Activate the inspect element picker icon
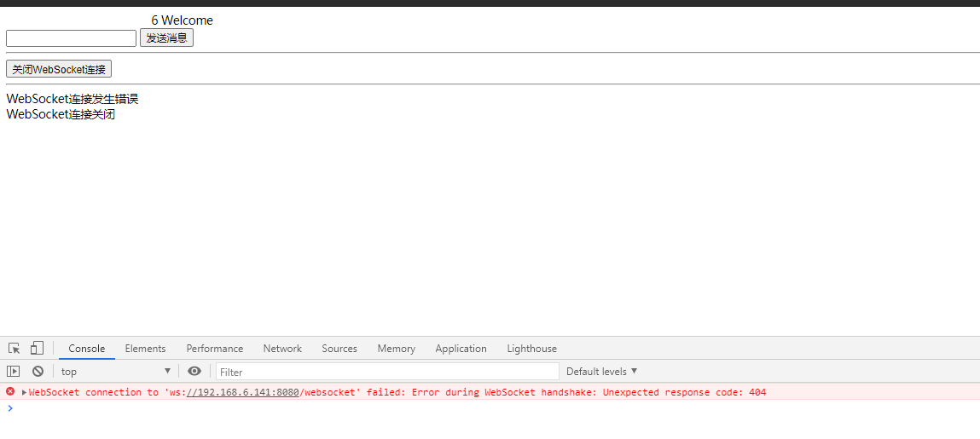980x439 pixels. [14, 349]
